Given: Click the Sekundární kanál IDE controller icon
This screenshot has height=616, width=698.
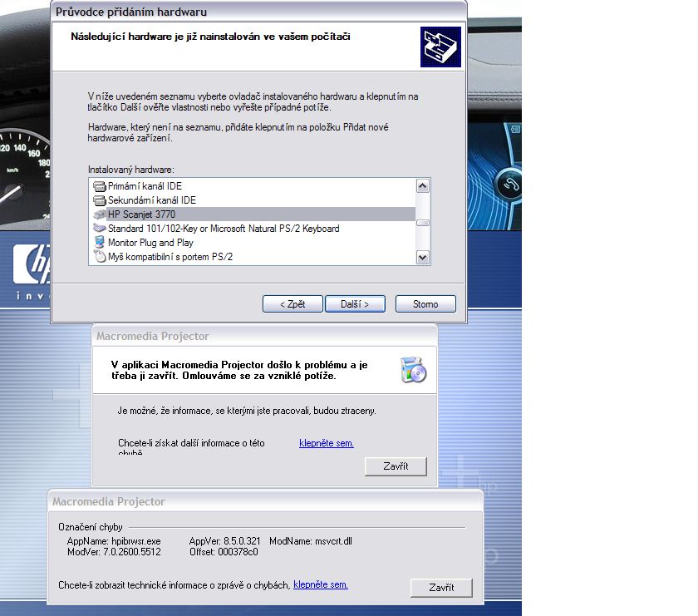Looking at the screenshot, I should point(99,200).
